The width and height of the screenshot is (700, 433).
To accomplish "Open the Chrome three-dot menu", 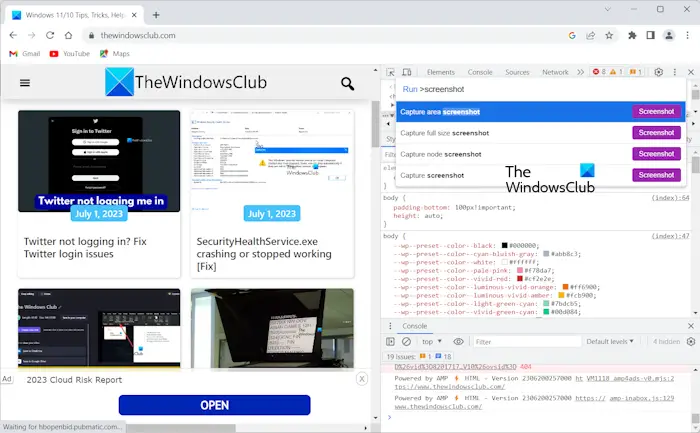I will click(x=688, y=35).
